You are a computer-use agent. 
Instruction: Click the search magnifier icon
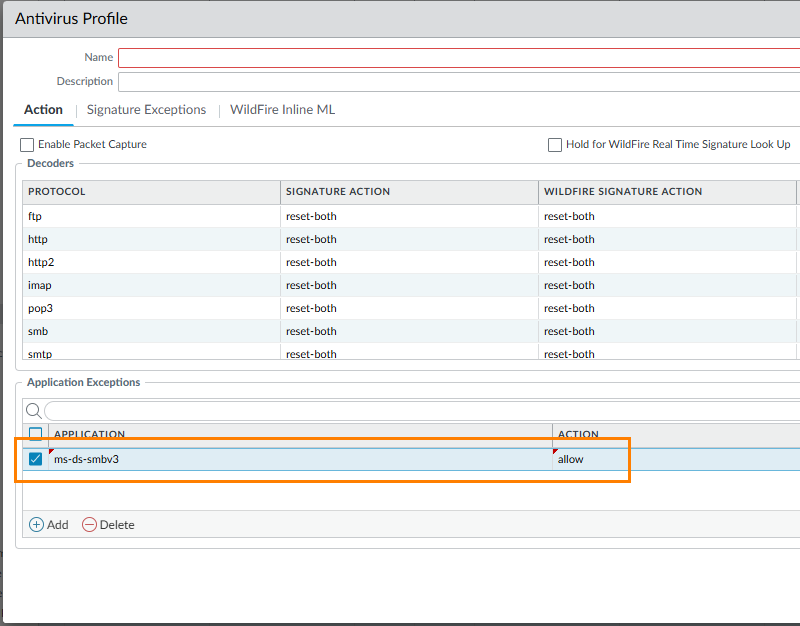(x=33, y=411)
